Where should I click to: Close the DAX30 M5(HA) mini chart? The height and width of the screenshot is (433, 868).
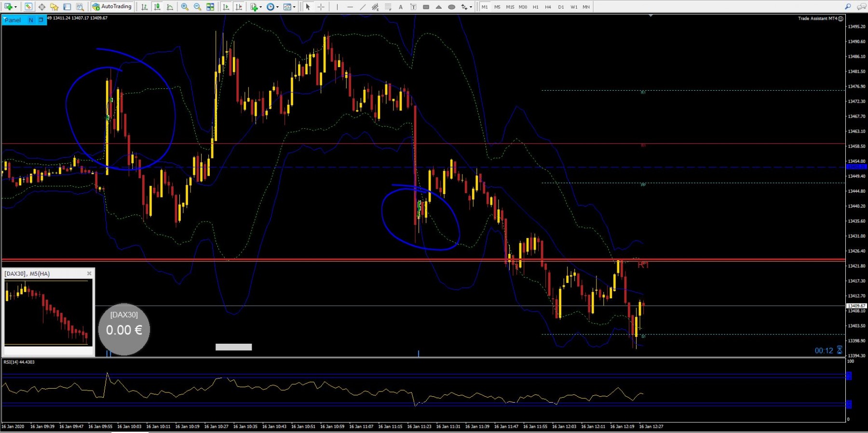coord(89,273)
